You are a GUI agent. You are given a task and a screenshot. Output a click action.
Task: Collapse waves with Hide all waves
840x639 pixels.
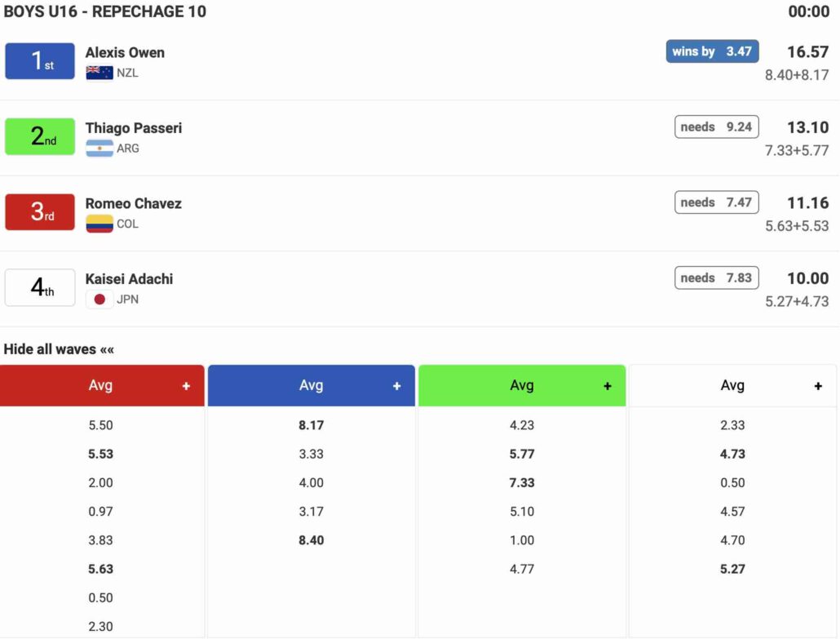point(59,349)
